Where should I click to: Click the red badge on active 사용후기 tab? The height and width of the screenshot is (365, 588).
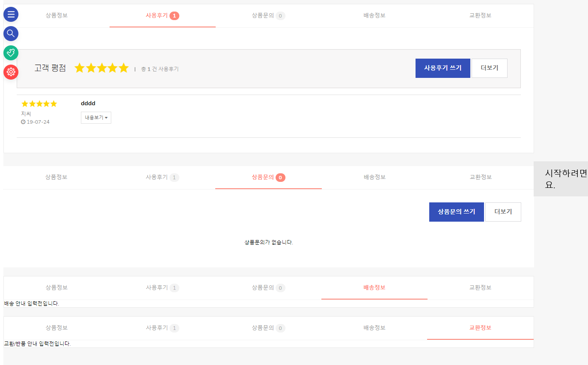[x=174, y=16]
